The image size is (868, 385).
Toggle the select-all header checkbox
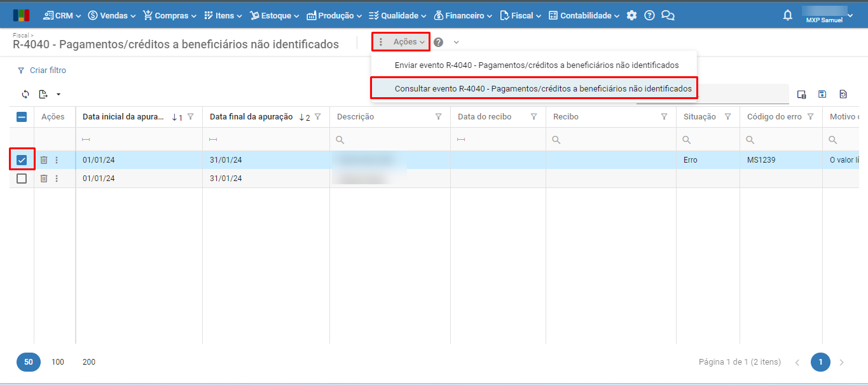[x=22, y=117]
